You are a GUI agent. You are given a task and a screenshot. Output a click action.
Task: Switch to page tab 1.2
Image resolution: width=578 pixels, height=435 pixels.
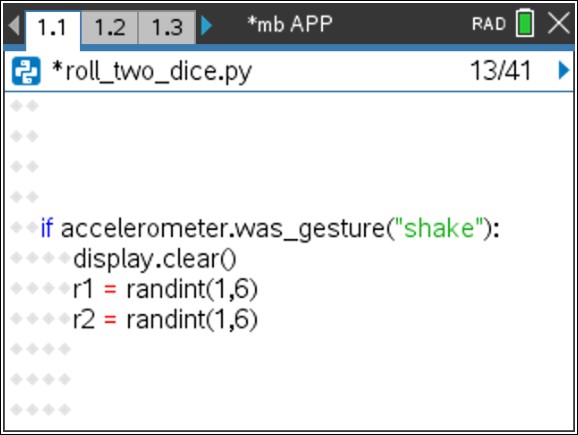tap(110, 27)
